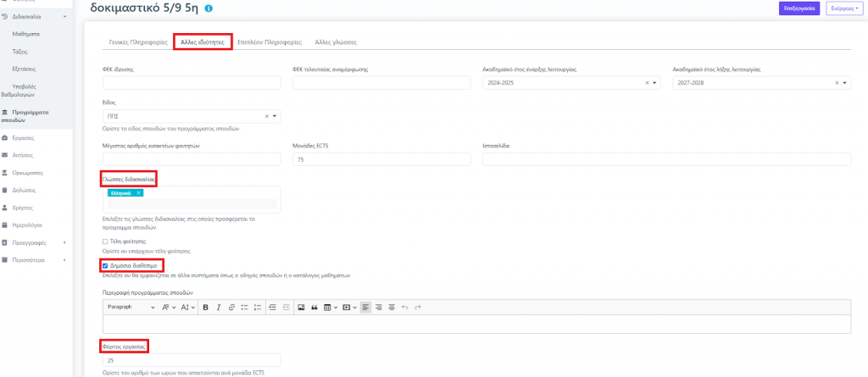
Task: Open the Είδος dropdown
Action: click(275, 116)
